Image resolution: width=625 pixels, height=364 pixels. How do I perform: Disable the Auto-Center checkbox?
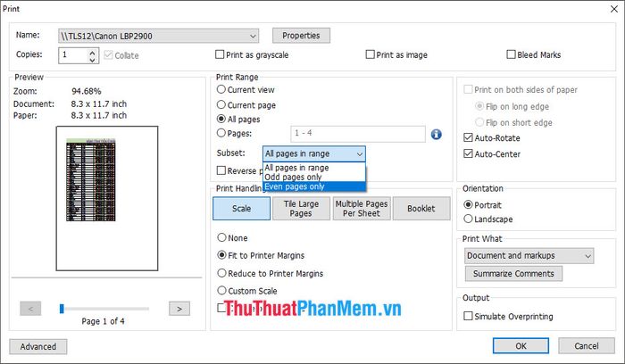tap(469, 153)
